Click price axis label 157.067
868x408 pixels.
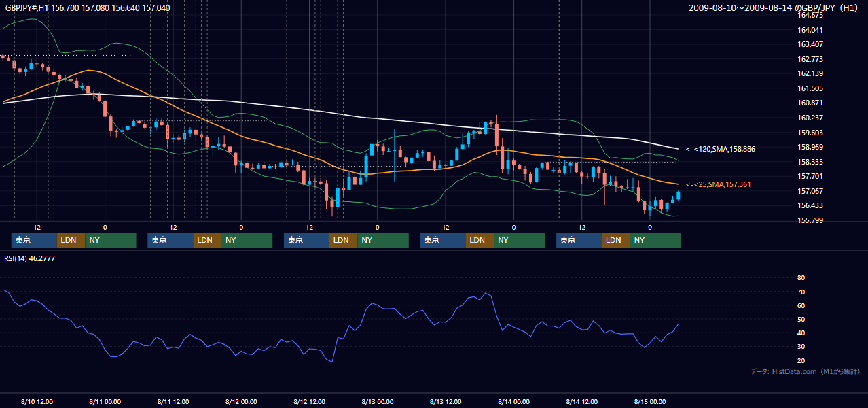pos(810,191)
